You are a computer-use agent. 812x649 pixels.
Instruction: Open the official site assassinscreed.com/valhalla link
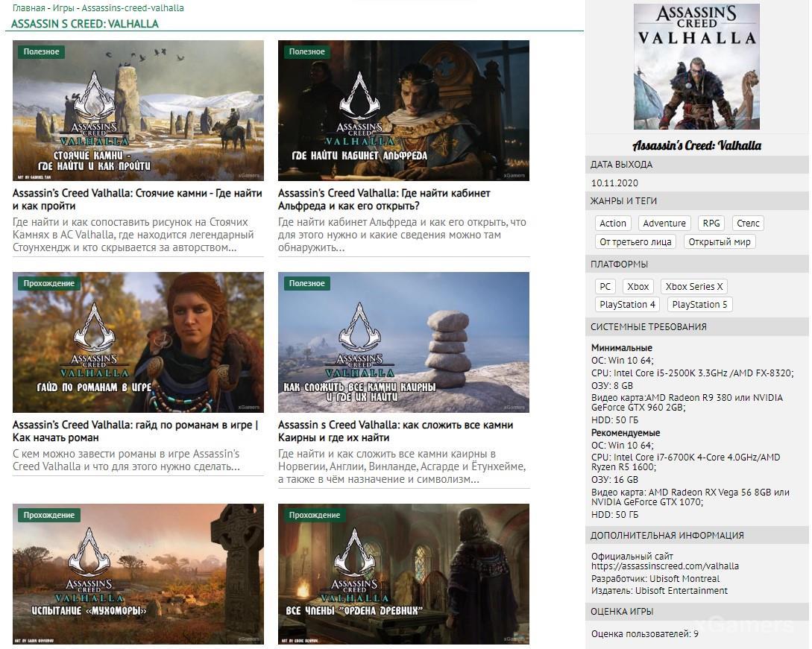(665, 566)
